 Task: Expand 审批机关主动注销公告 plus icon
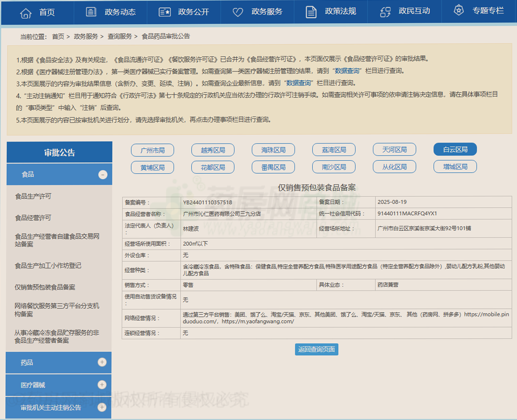coord(102,407)
